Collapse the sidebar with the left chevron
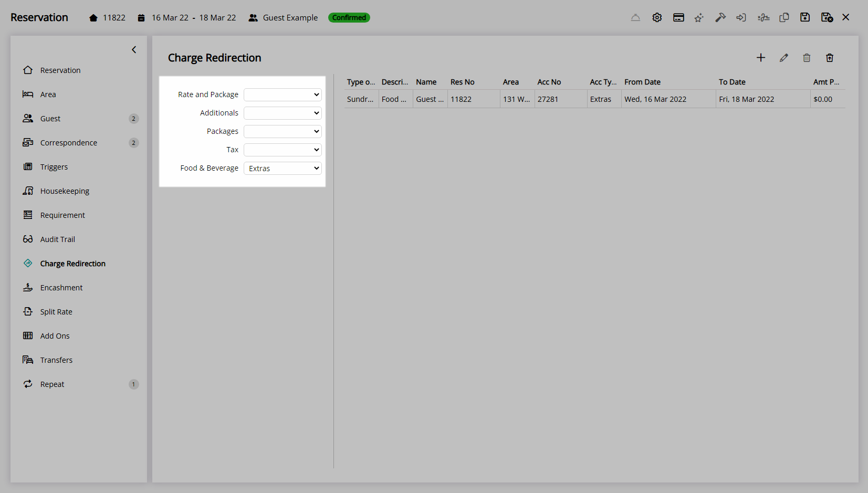The image size is (868, 493). click(x=134, y=49)
